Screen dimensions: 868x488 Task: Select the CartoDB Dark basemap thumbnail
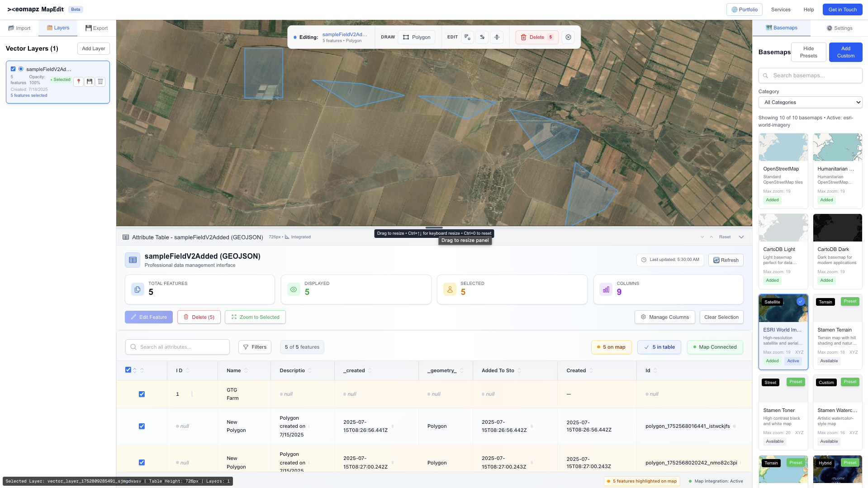[x=837, y=227]
